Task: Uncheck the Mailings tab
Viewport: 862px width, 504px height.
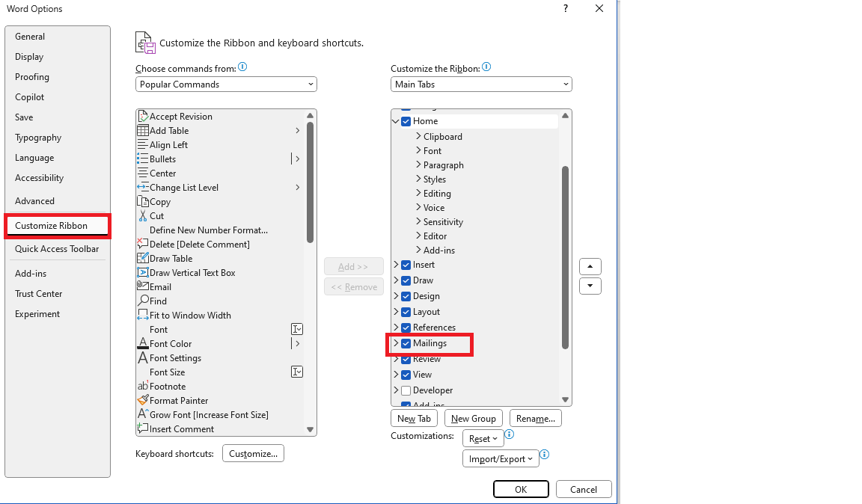Action: (x=406, y=343)
